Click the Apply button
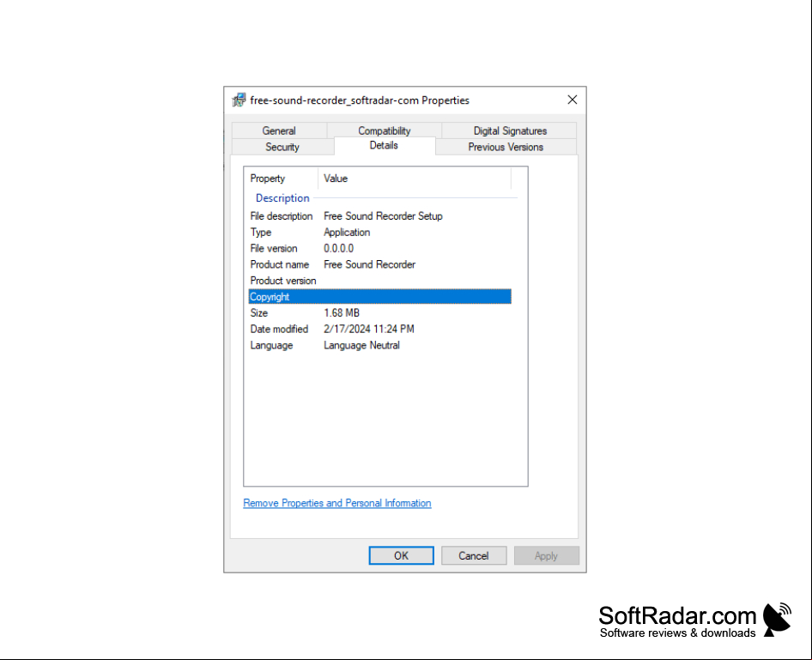 click(546, 555)
